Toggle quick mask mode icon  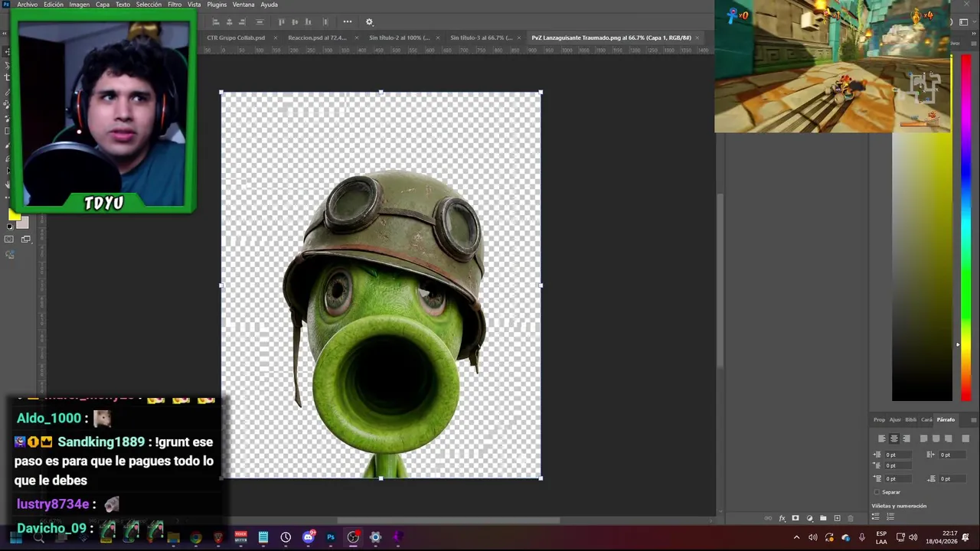click(9, 240)
